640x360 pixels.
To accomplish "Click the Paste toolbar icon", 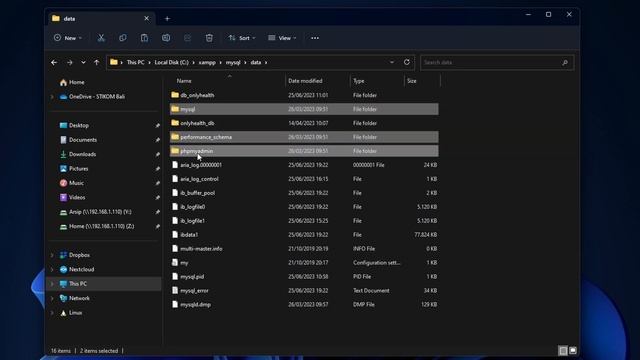I will point(144,38).
